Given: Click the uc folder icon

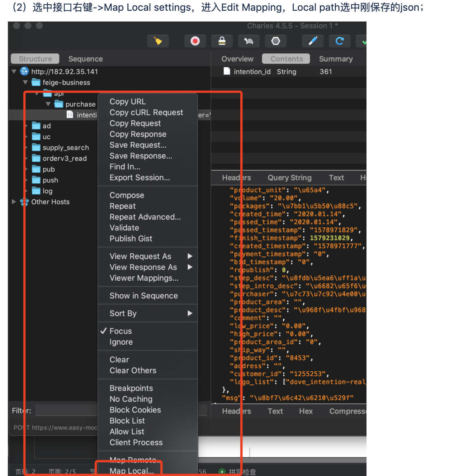Looking at the screenshot, I should (x=36, y=137).
